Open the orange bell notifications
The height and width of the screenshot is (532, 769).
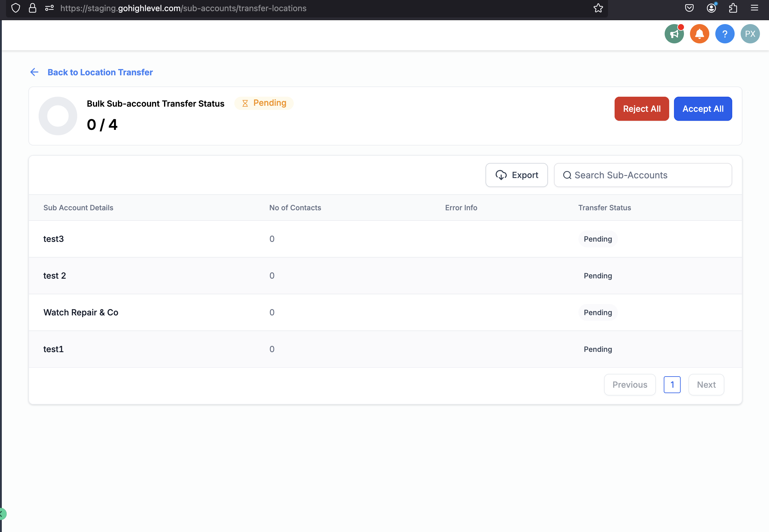click(699, 34)
